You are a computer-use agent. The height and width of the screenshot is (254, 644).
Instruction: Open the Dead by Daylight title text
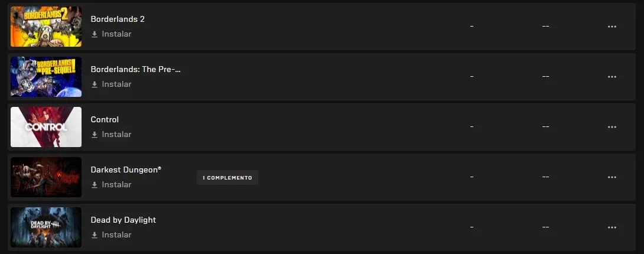[x=123, y=220]
